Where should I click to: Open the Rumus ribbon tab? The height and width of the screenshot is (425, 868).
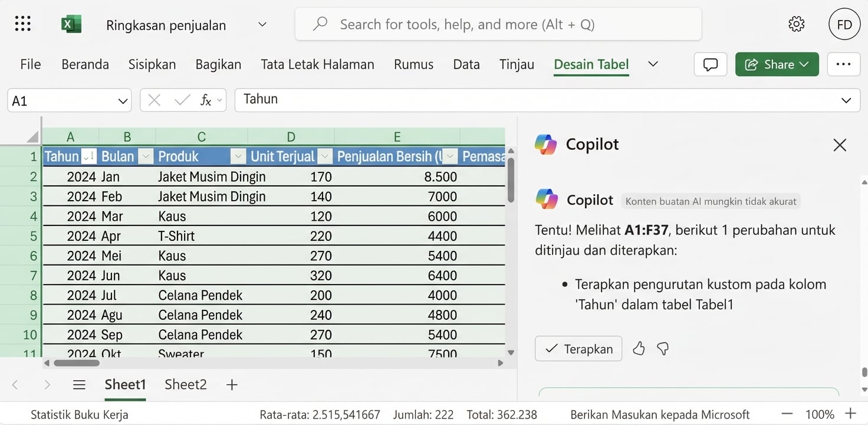413,64
